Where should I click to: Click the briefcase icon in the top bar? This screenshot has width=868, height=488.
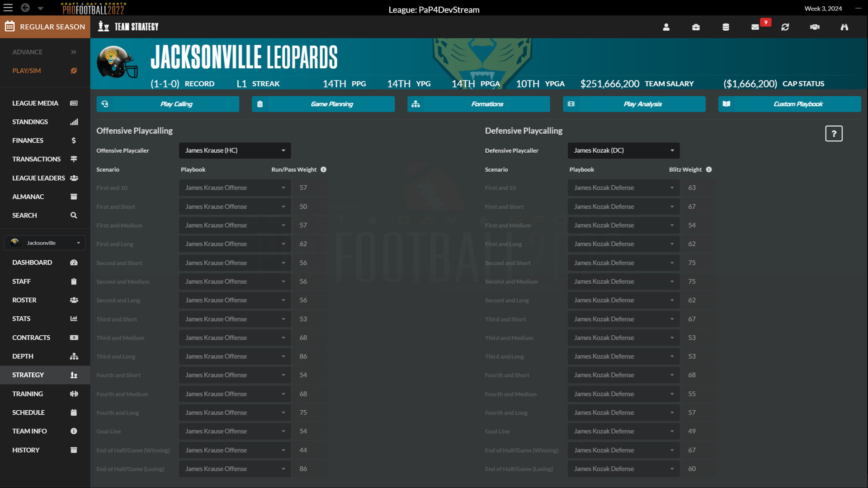696,27
